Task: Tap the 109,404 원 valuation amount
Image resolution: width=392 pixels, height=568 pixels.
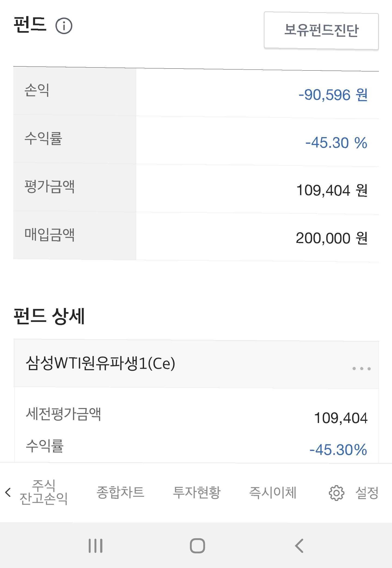Action: pos(332,190)
